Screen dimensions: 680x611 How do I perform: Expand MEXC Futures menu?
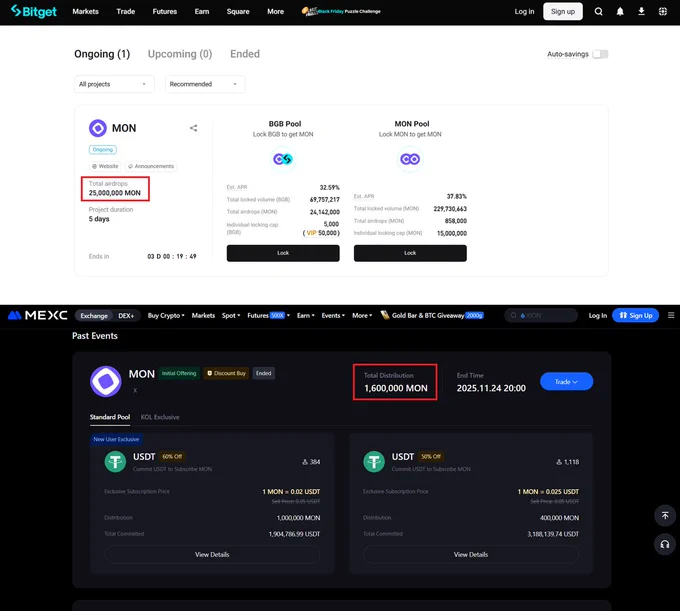click(x=268, y=316)
